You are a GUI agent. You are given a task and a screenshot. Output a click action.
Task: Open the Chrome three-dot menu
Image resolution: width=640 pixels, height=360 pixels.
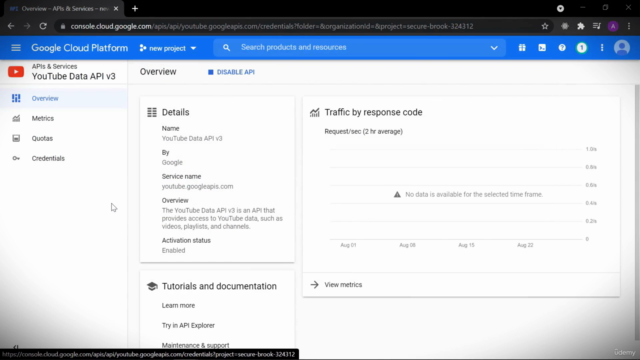[x=629, y=26]
